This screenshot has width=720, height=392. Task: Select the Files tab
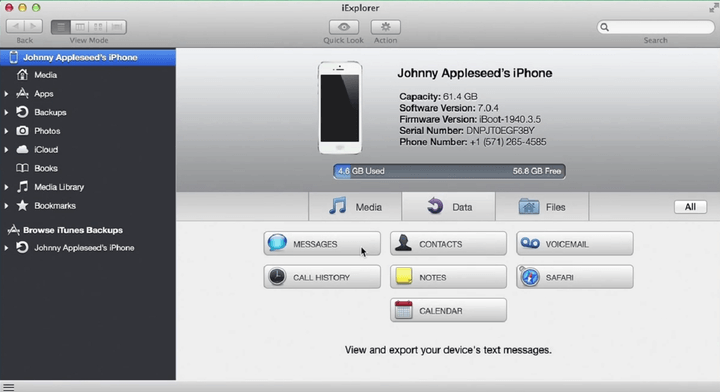point(542,207)
